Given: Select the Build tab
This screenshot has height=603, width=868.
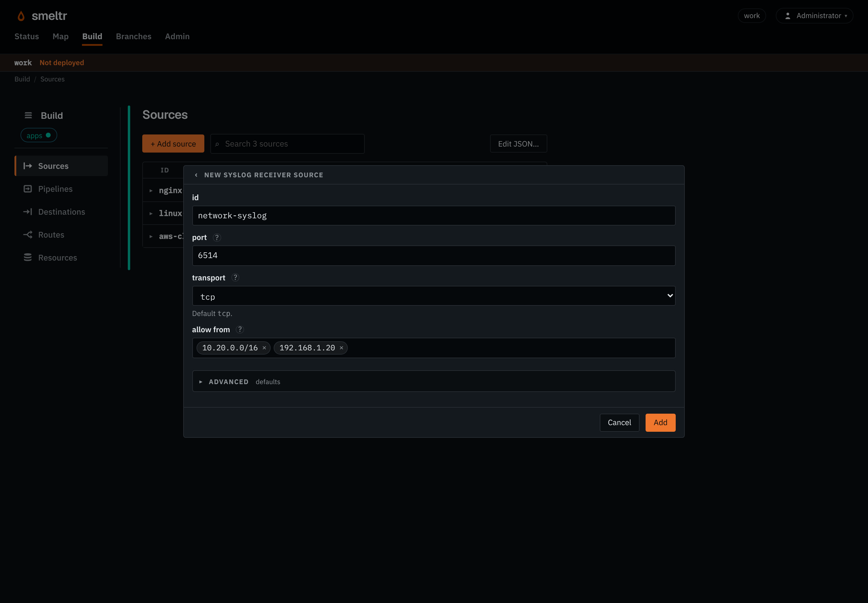Looking at the screenshot, I should tap(92, 36).
